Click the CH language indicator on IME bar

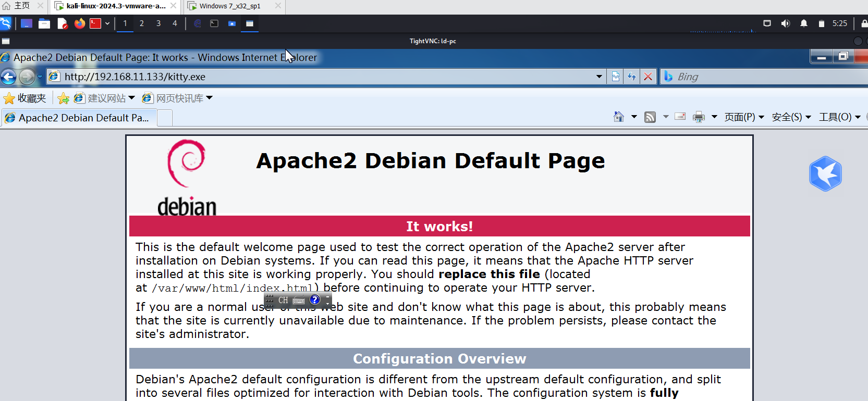point(283,300)
